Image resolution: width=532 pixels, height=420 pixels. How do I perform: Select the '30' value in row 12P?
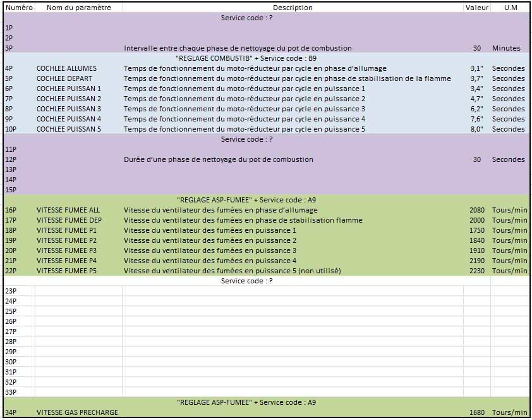pos(476,159)
